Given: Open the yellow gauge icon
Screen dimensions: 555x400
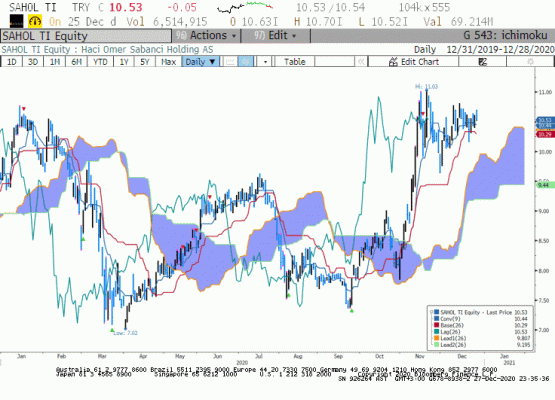Looking at the screenshot, I should pos(35,21).
